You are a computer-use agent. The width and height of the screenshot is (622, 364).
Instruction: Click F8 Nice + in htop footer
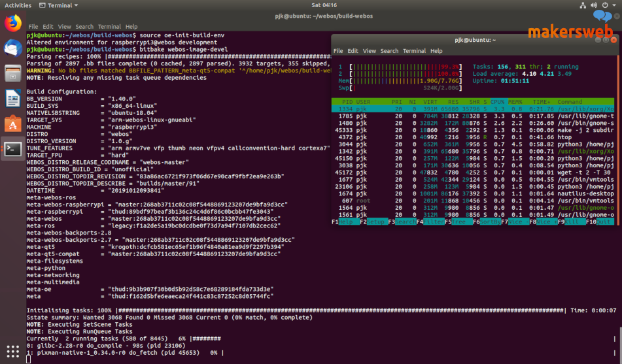[x=543, y=222]
